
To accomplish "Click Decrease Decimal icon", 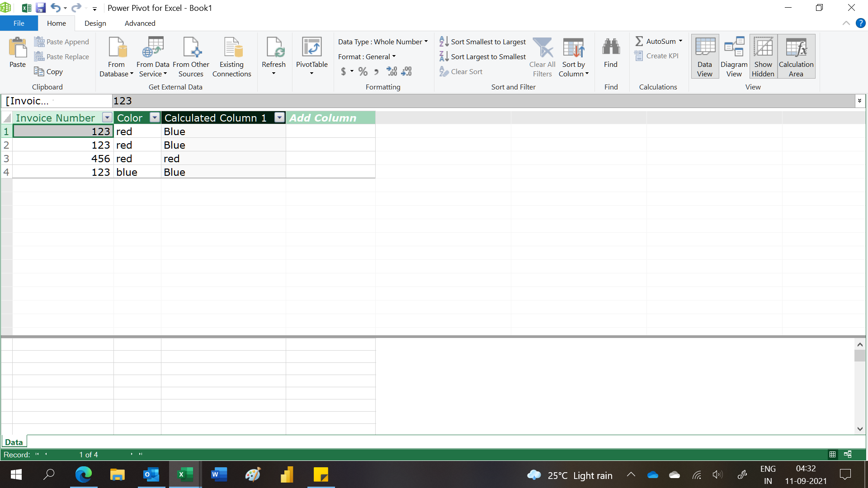I will [x=406, y=71].
